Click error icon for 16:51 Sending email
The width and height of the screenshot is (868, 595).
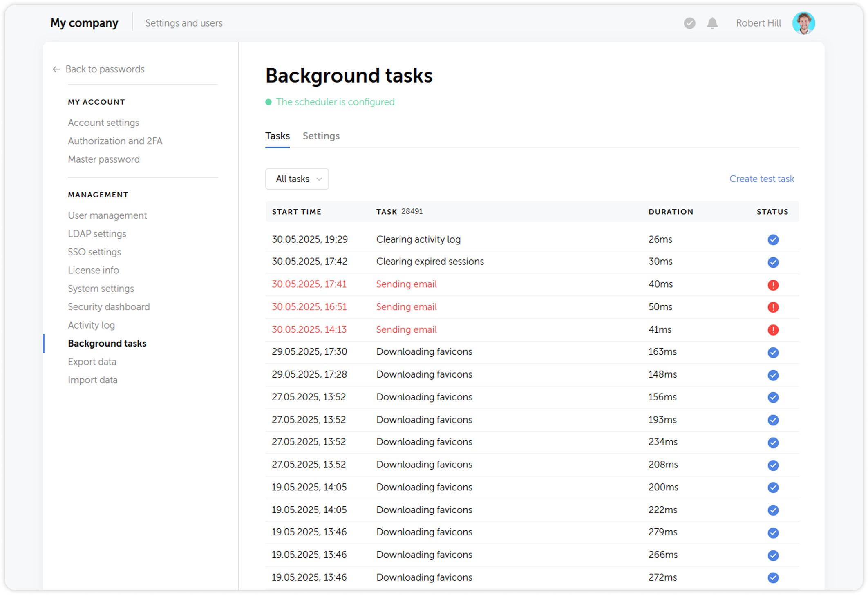coord(773,307)
